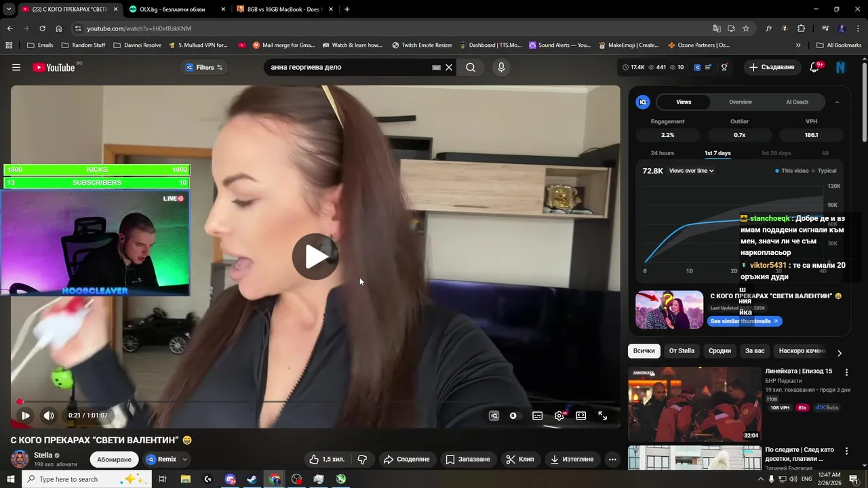Click the vidIQ trophy icon

click(724, 67)
